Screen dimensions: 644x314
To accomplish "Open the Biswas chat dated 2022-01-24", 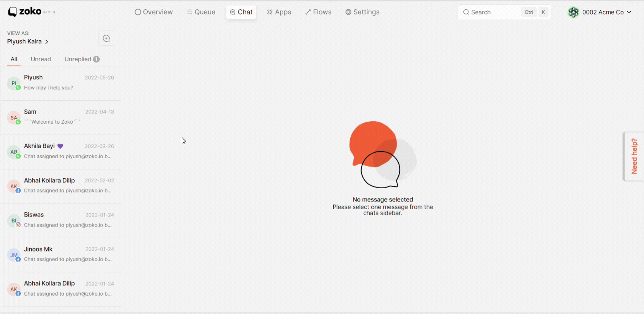I will [60, 221].
